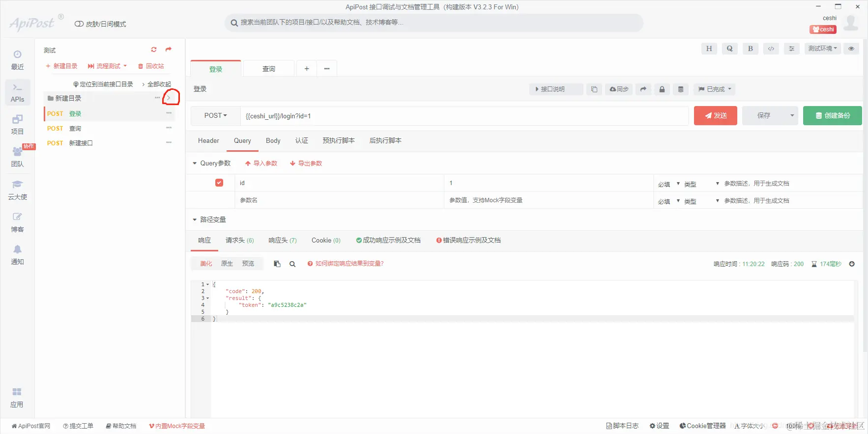Viewport: 868px width, 434px height.
Task: Switch to the 认证 tab
Action: (302, 140)
